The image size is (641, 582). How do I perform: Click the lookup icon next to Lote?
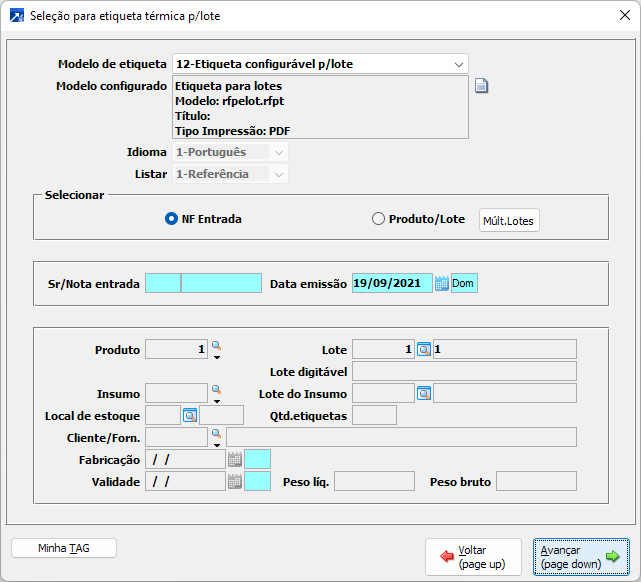click(x=423, y=349)
